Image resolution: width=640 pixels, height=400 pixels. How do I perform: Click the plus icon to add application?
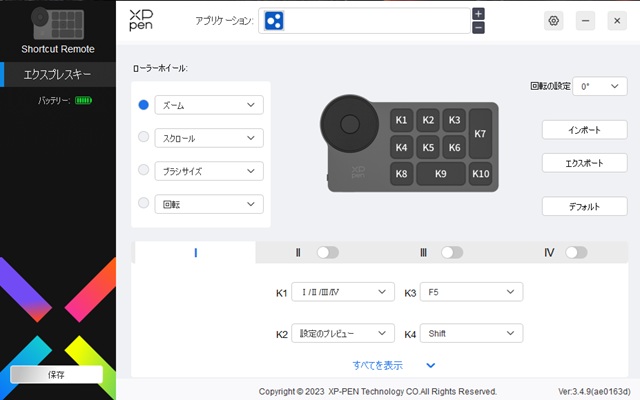pyautogui.click(x=478, y=13)
